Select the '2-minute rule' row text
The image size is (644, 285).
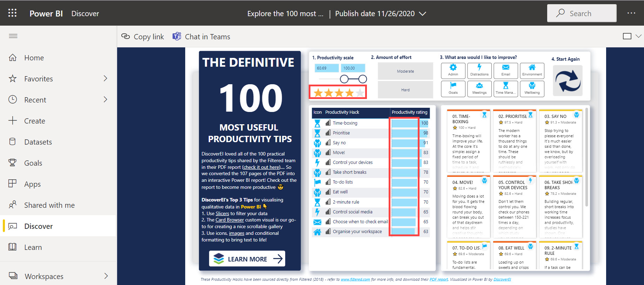point(346,202)
